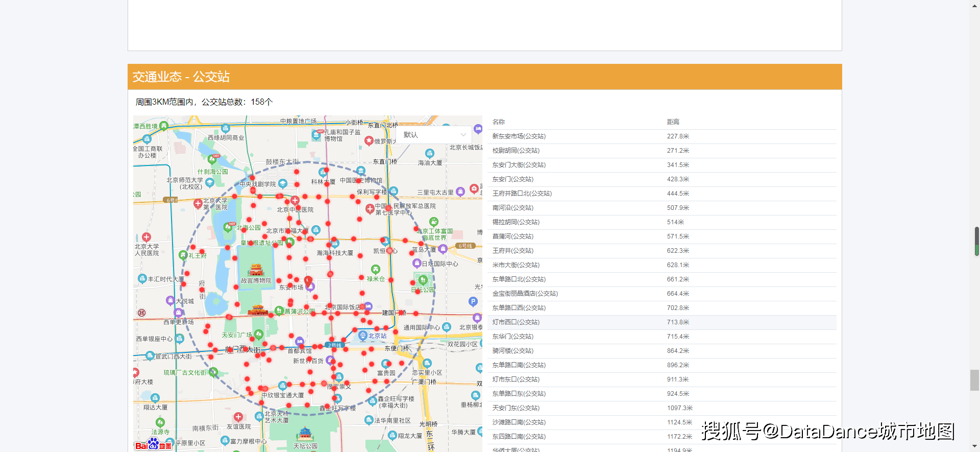Select the 北京站 railway station icon
The width and height of the screenshot is (980, 452).
click(363, 336)
